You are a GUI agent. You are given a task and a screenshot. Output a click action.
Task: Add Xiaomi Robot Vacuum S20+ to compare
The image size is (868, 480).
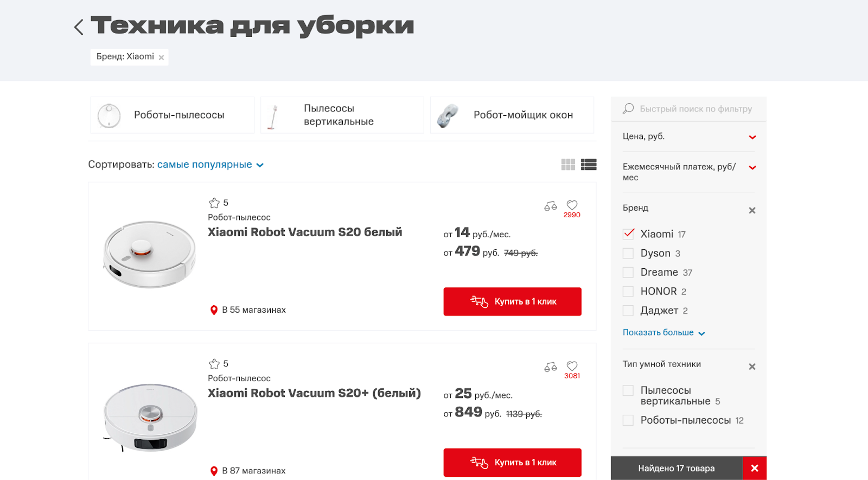pos(550,367)
